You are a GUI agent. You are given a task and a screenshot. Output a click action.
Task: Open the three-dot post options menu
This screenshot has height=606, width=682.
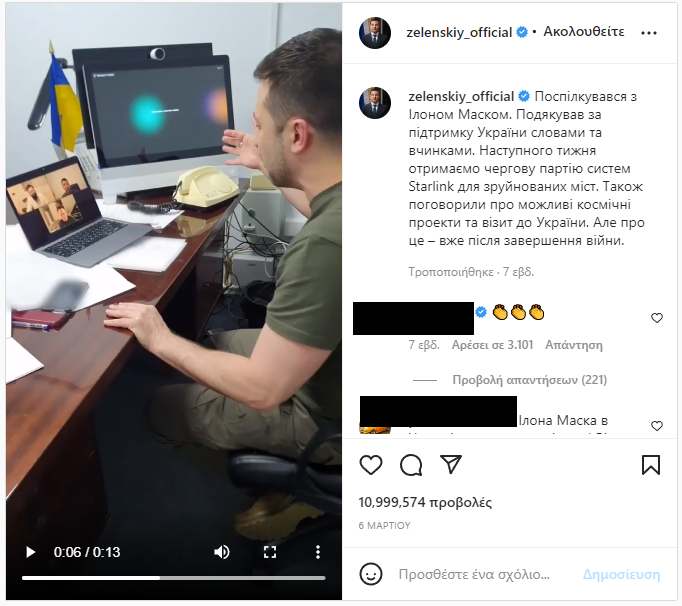[649, 33]
